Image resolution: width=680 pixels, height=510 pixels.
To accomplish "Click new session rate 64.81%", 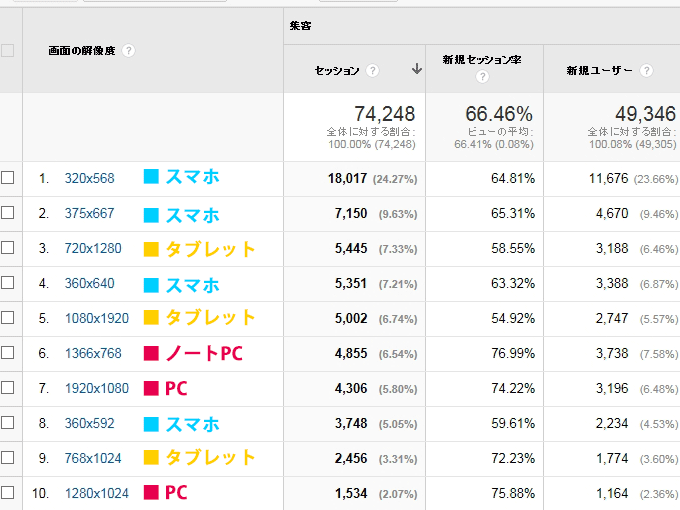I will pyautogui.click(x=513, y=178).
